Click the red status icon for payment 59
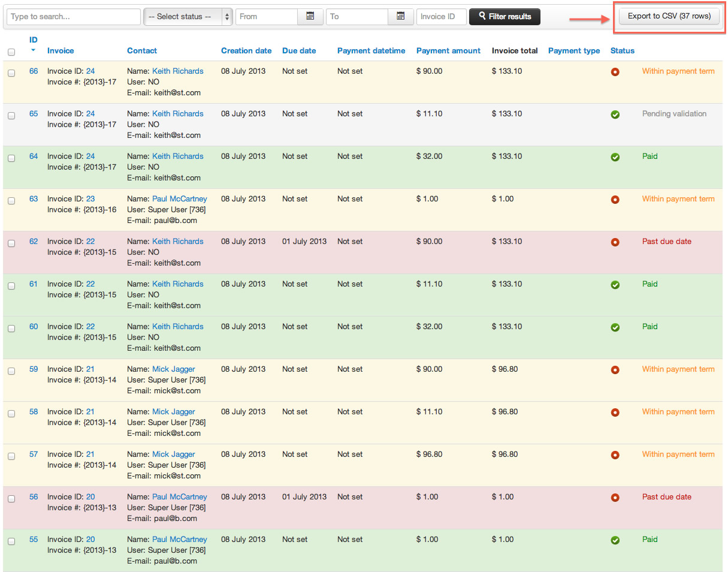 615,370
